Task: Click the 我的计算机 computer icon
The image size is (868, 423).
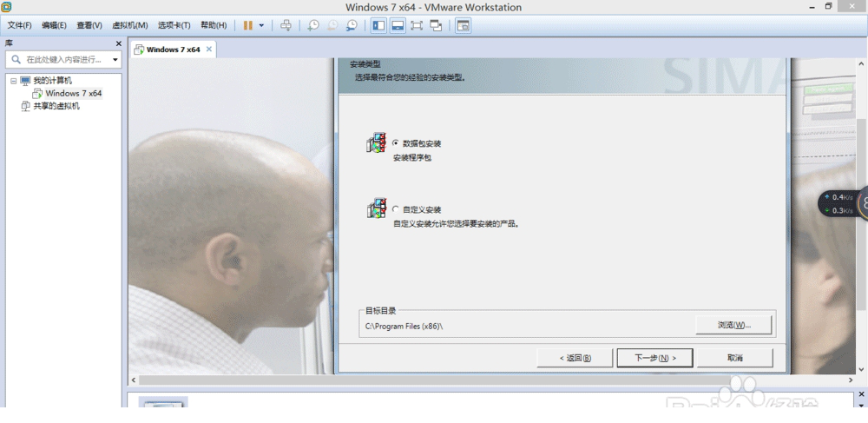Action: click(25, 81)
